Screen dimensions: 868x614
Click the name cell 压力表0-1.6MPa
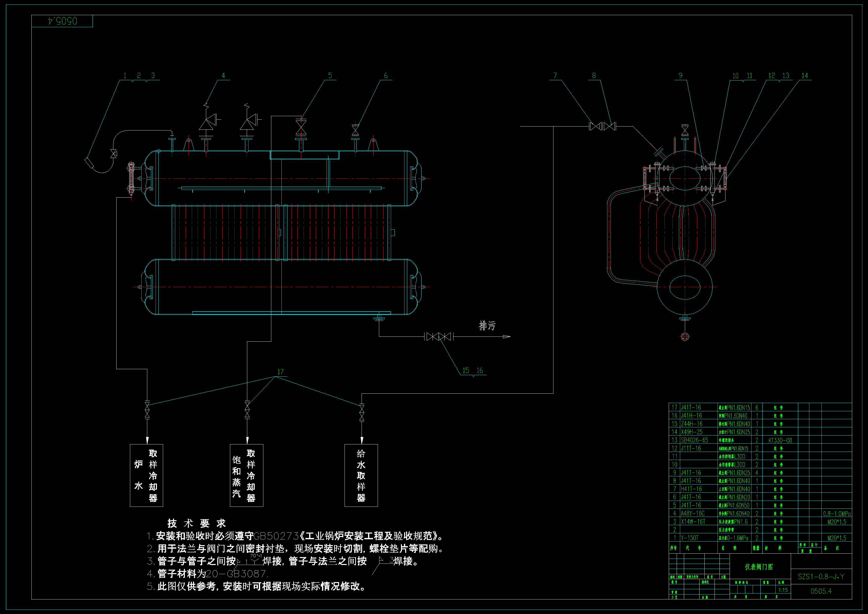(733, 538)
